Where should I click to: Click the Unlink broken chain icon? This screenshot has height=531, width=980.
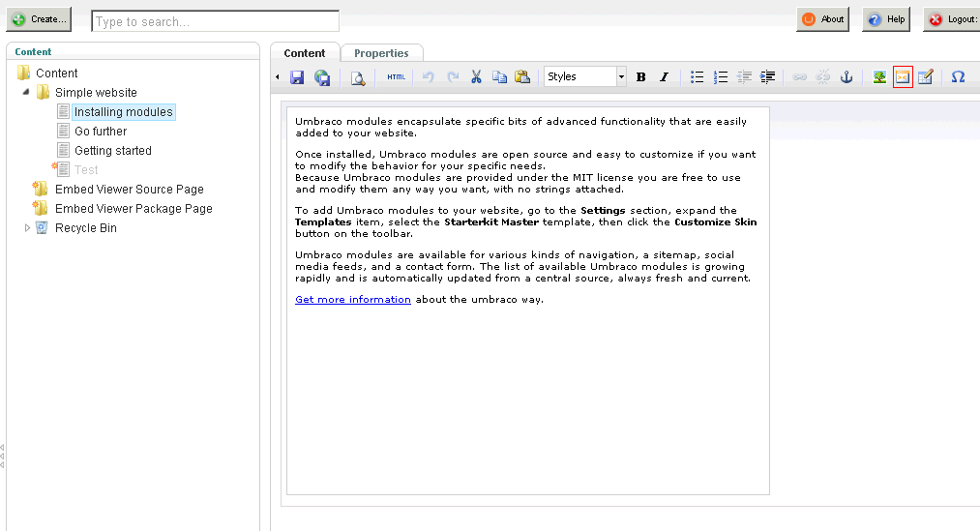(823, 76)
